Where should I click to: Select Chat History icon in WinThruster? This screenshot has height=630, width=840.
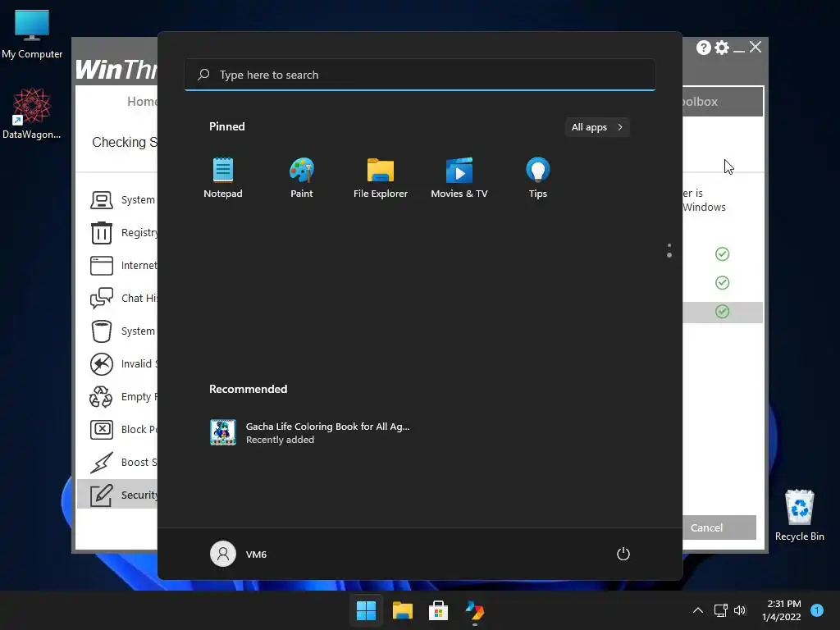[x=101, y=299]
